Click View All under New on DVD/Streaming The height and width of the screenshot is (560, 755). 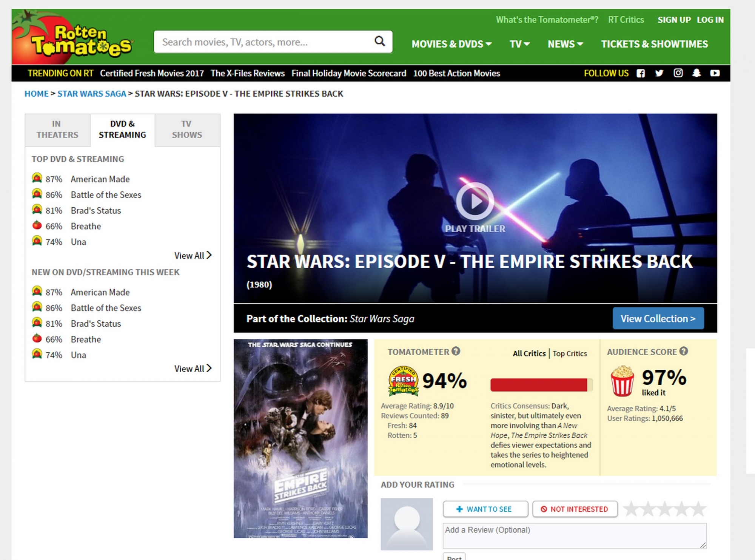(193, 369)
